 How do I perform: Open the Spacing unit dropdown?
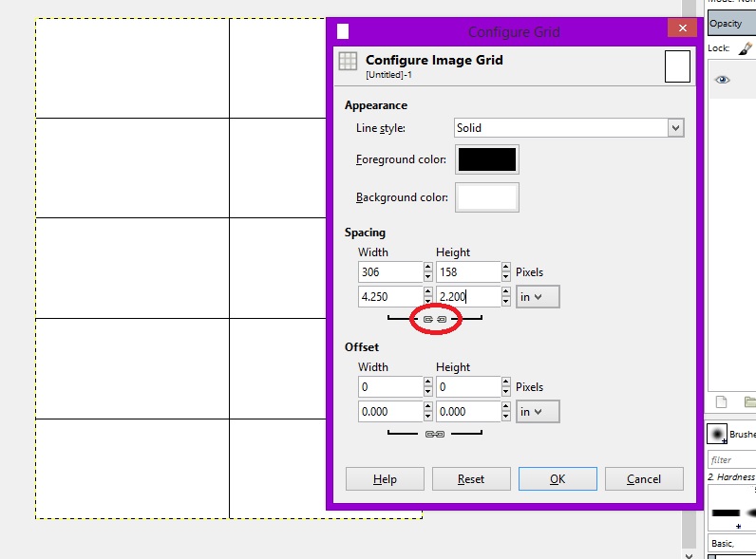538,297
